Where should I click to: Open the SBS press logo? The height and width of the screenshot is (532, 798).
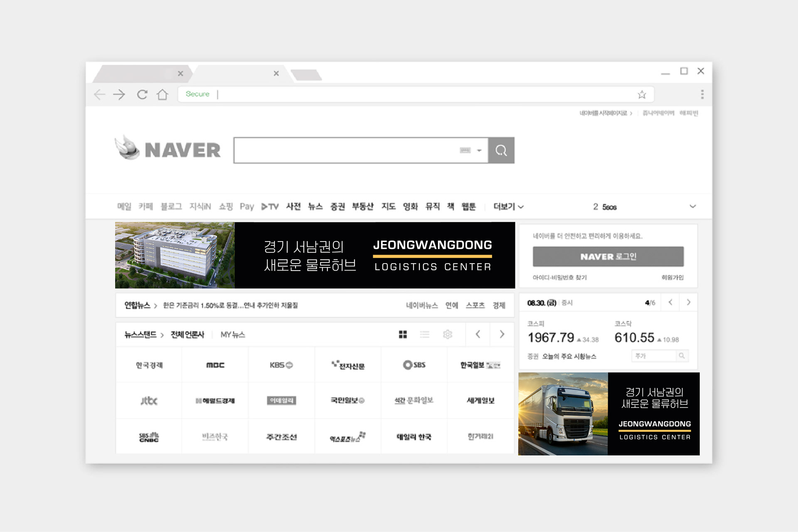(414, 365)
